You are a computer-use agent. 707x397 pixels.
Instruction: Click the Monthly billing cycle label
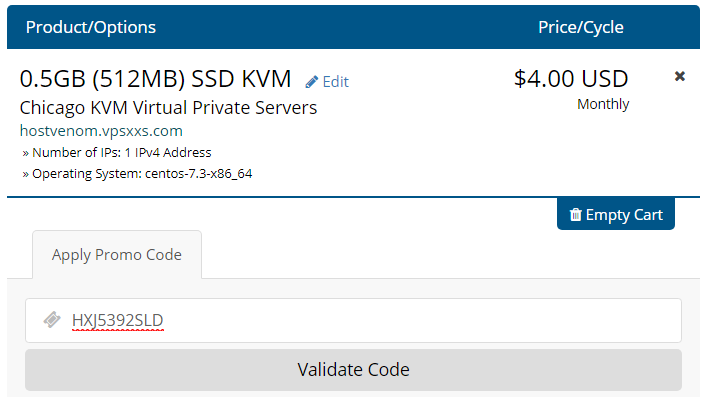tap(603, 104)
